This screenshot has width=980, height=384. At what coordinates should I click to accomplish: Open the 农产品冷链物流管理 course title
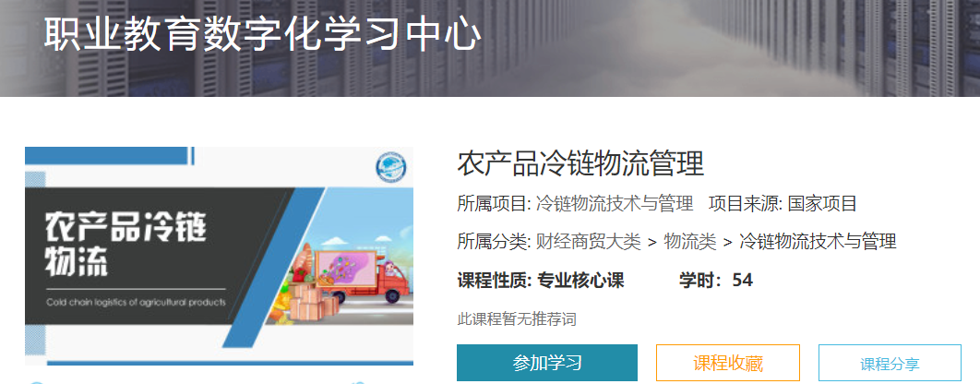(x=580, y=164)
